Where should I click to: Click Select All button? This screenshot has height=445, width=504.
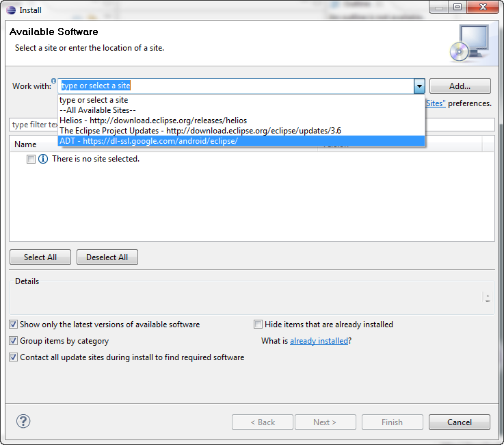point(40,257)
